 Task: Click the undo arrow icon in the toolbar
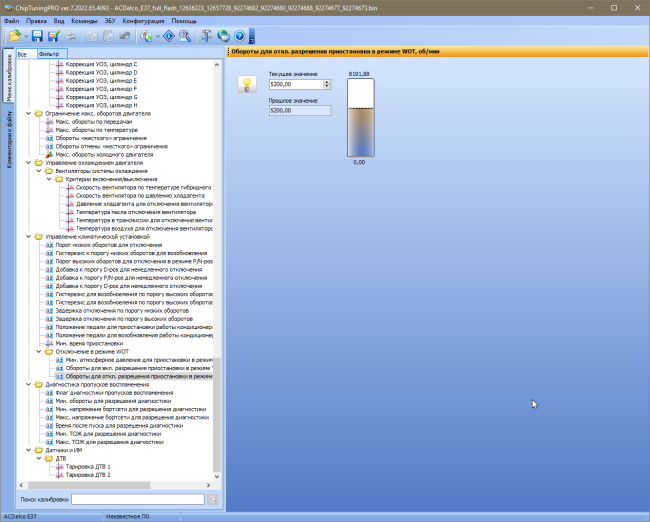(125, 36)
